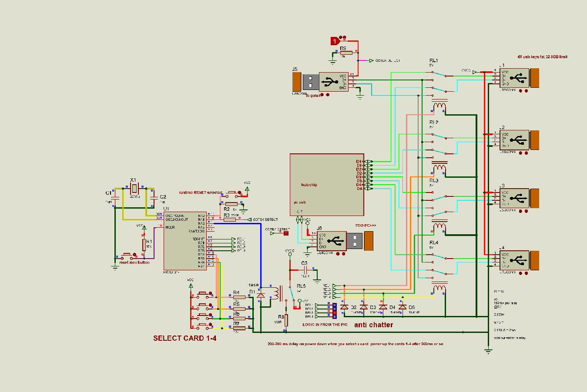The width and height of the screenshot is (587, 392).
Task: Click the RL4 relay label
Action: point(434,243)
